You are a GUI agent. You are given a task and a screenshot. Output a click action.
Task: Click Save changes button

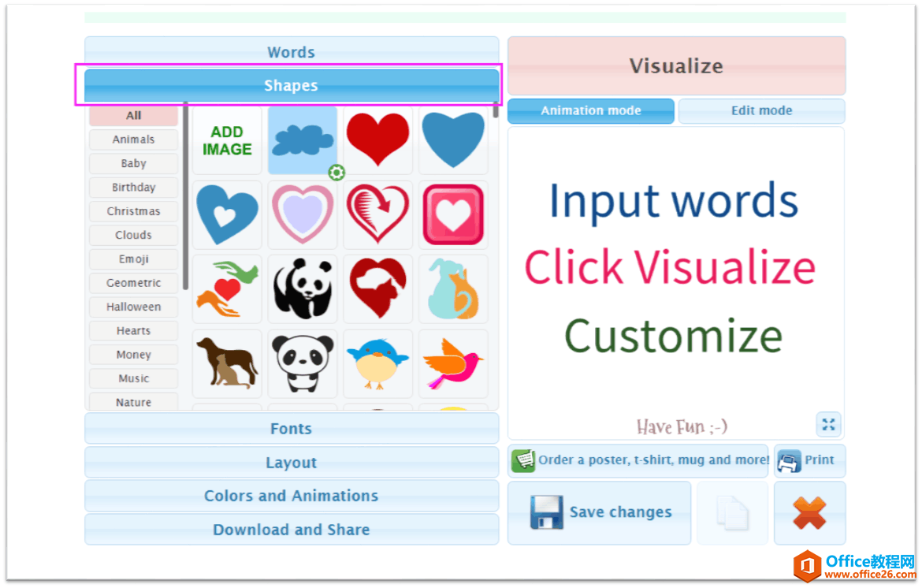tap(599, 513)
